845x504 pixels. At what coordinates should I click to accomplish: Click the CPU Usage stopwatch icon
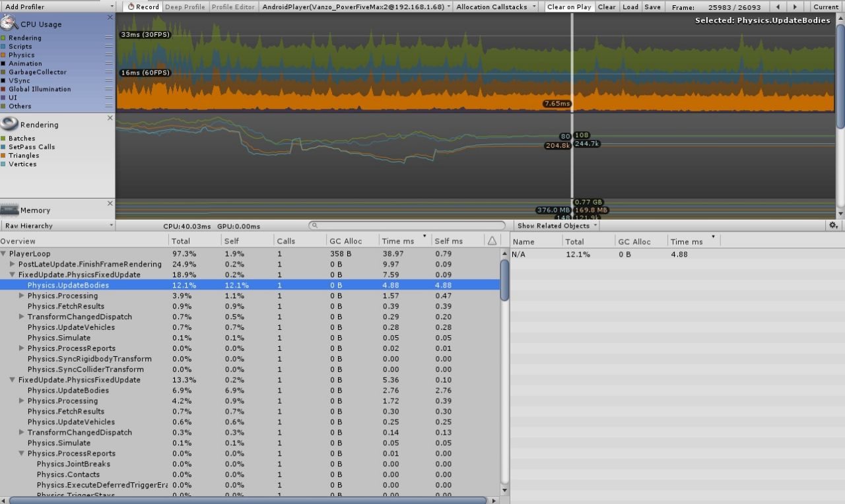[x=9, y=23]
